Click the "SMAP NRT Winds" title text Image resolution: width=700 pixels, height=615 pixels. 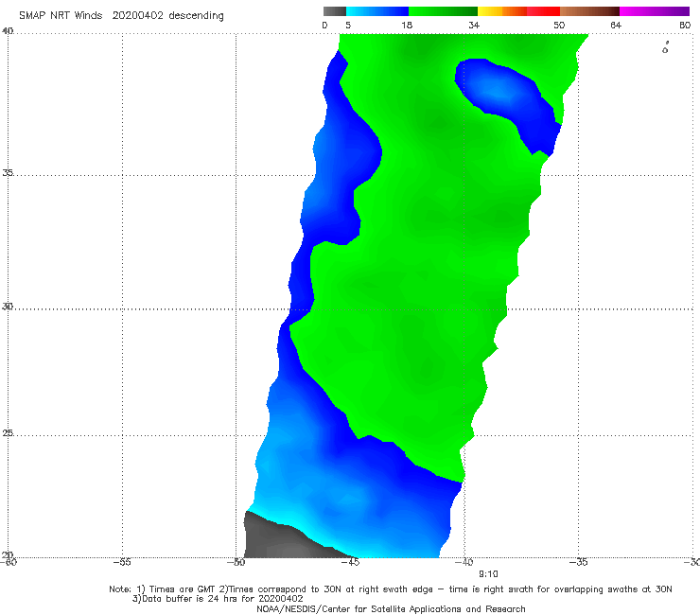tap(61, 15)
